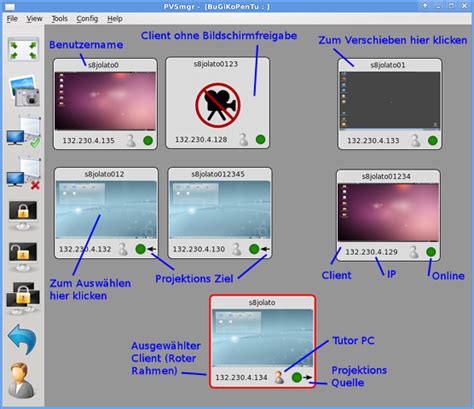Image resolution: width=474 pixels, height=409 pixels.
Task: Take a screenshot with the camera photo icon
Action: pos(25,90)
